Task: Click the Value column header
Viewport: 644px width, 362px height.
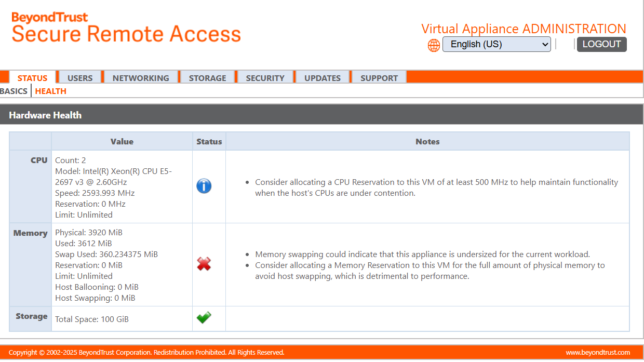Action: (x=122, y=141)
